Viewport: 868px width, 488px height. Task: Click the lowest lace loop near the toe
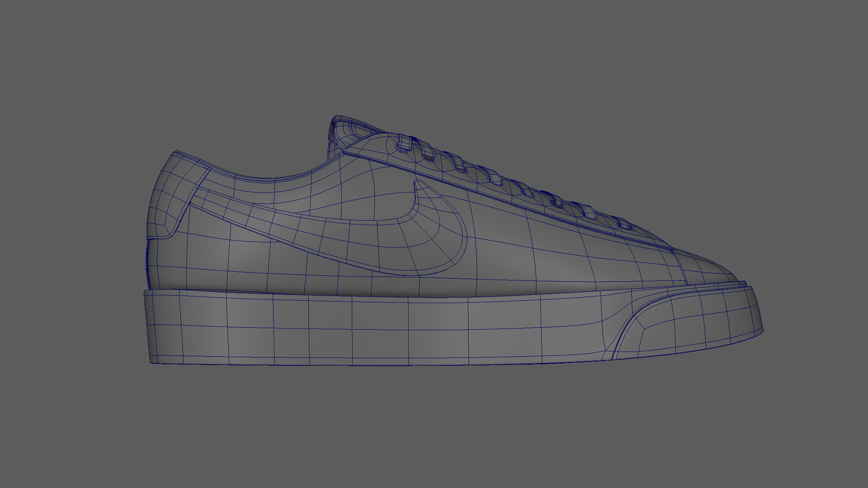624,224
